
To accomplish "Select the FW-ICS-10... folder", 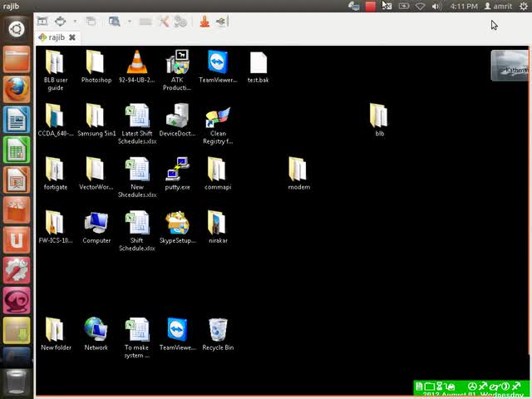I will [x=56, y=227].
